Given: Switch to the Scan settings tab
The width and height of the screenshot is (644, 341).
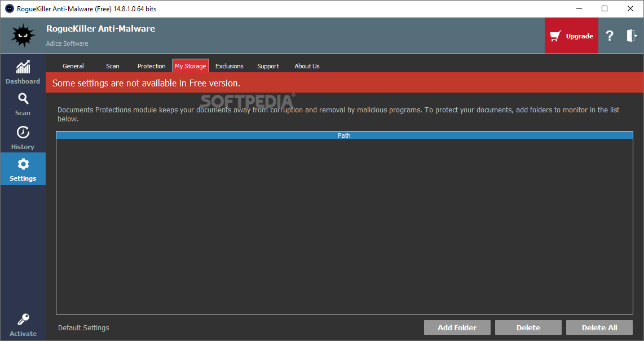Looking at the screenshot, I should (x=113, y=66).
